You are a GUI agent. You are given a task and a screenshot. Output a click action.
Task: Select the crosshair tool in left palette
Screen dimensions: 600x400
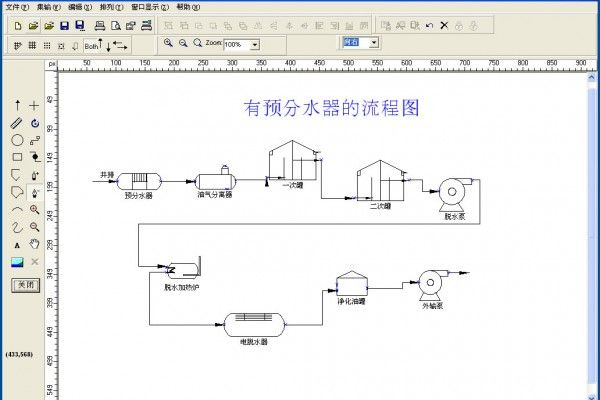(x=35, y=105)
